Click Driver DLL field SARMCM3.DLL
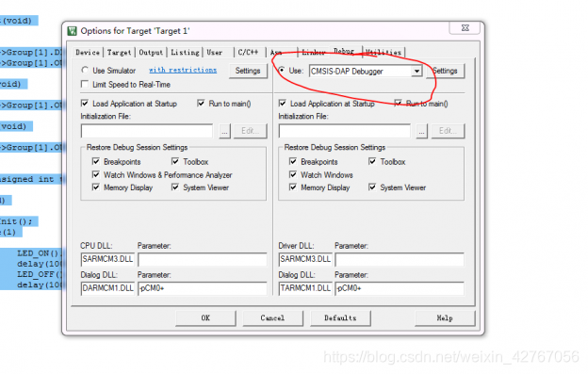588x374 pixels. [305, 259]
